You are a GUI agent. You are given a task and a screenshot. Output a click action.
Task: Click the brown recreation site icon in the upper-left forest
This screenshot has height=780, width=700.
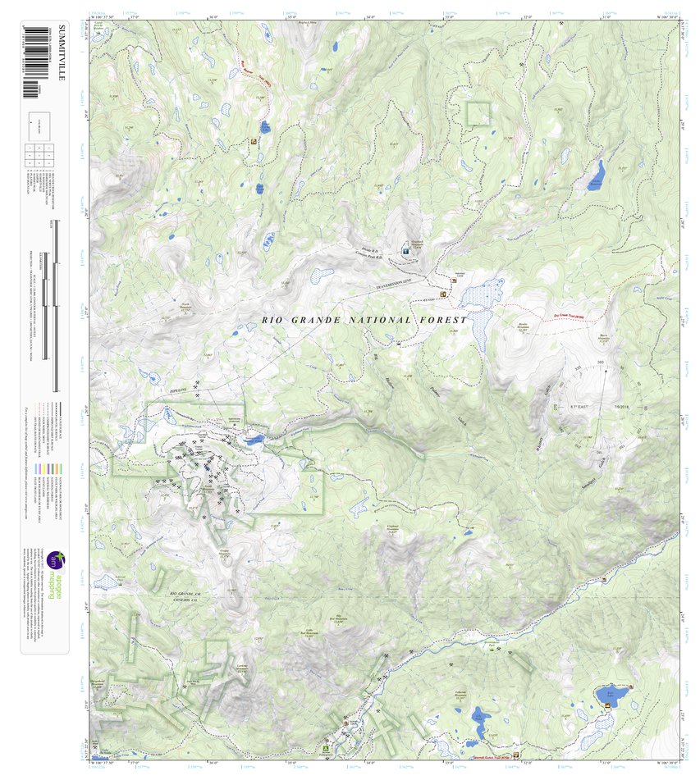[x=254, y=141]
